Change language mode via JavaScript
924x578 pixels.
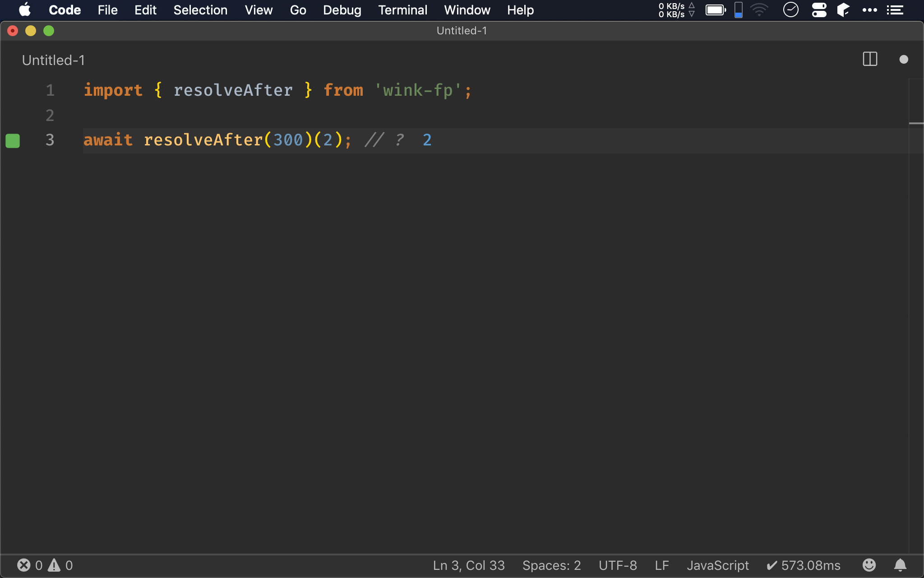point(717,565)
